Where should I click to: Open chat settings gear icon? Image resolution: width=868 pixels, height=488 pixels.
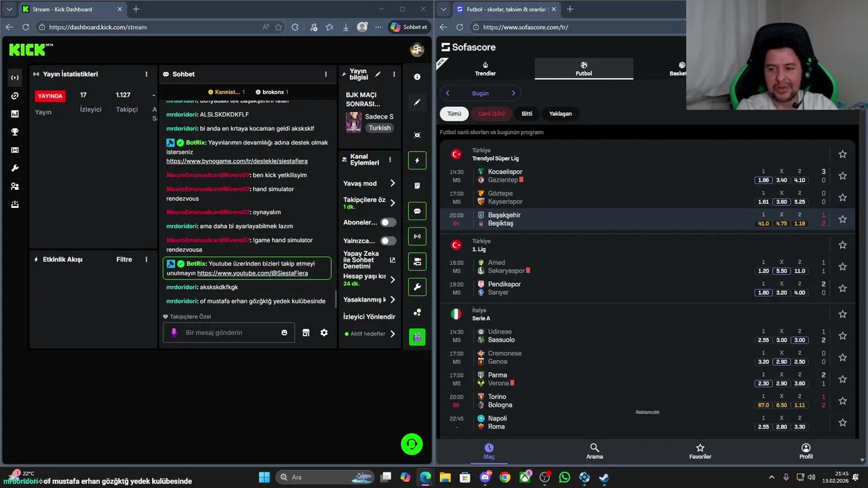tap(324, 333)
